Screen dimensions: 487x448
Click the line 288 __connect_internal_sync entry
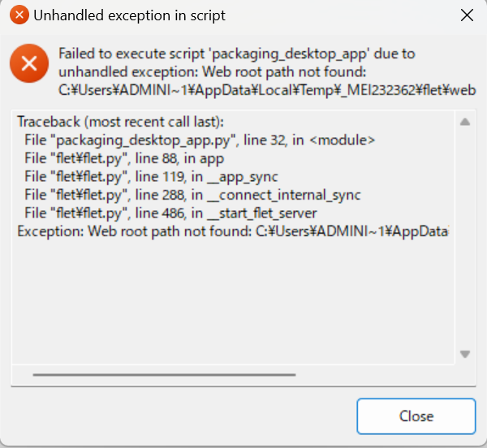coord(192,195)
